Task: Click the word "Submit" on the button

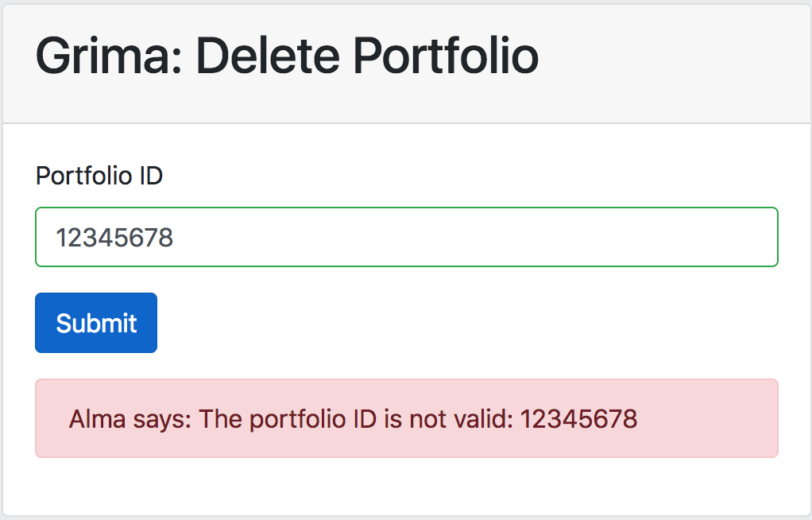Action: (x=96, y=323)
